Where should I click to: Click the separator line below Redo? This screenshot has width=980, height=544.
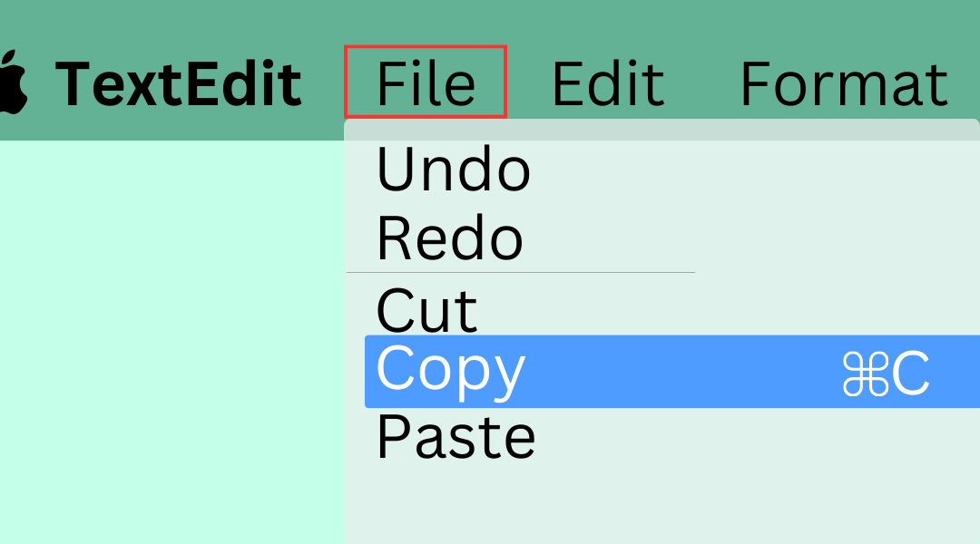point(522,270)
